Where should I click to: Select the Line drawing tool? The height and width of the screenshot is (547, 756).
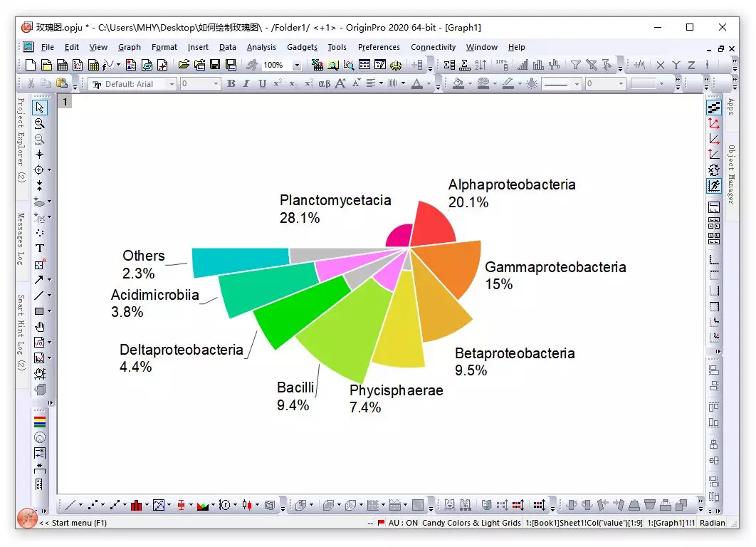pos(39,295)
